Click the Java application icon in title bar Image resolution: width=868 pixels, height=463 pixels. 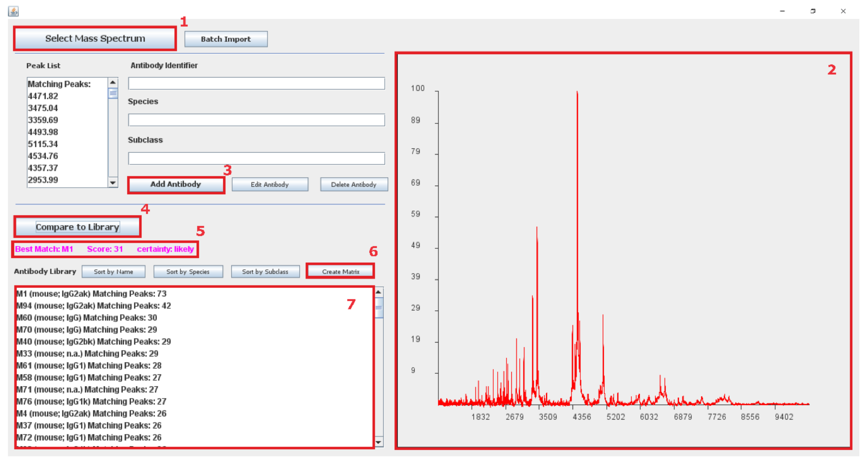click(13, 11)
